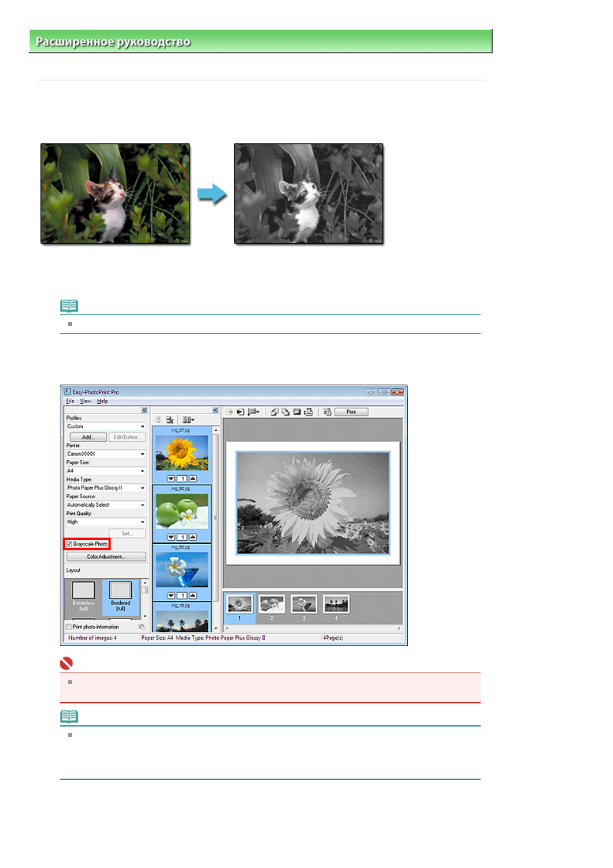The height and width of the screenshot is (868, 613).
Task: Select the Bordered (full) layout
Action: [121, 596]
